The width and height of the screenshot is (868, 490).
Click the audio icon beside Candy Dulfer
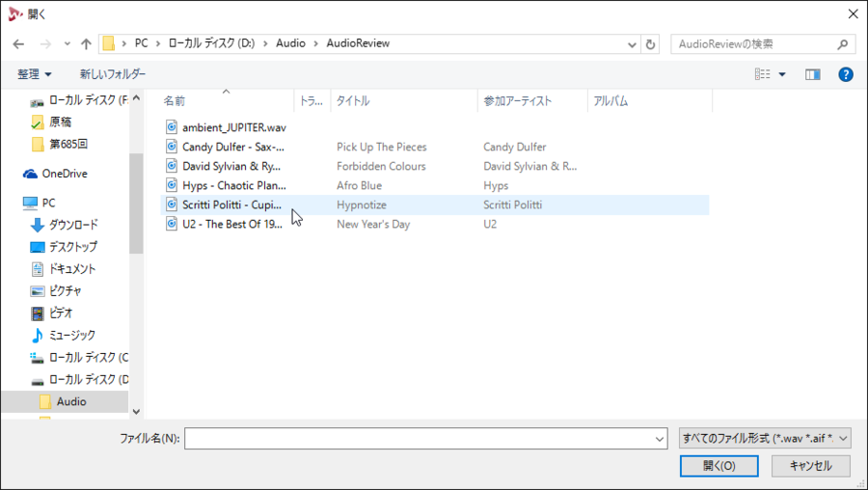click(x=172, y=147)
